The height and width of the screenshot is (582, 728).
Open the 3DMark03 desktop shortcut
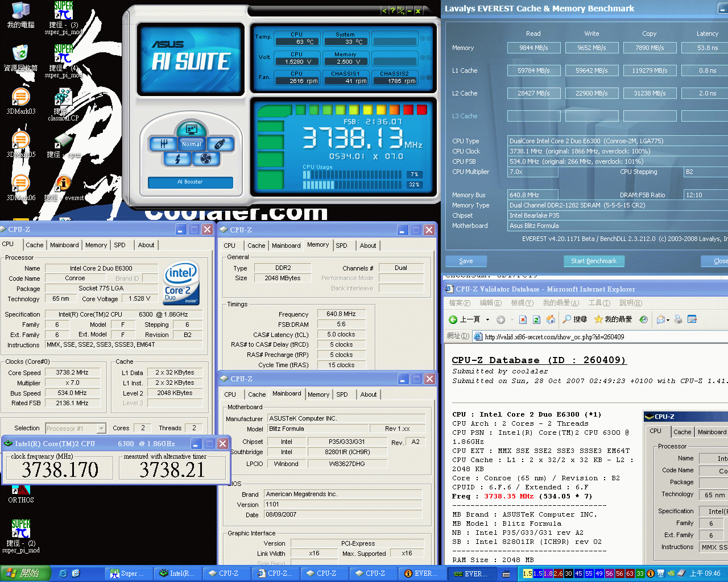point(20,102)
